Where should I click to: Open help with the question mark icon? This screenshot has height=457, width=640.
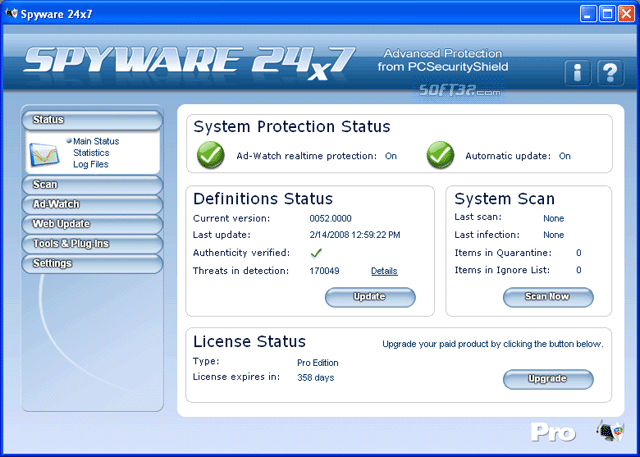tap(610, 73)
